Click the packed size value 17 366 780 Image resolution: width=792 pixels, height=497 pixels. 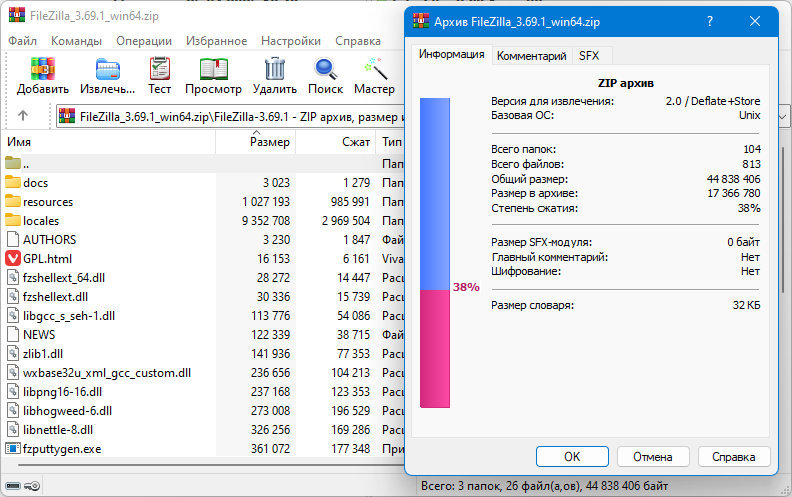(733, 193)
